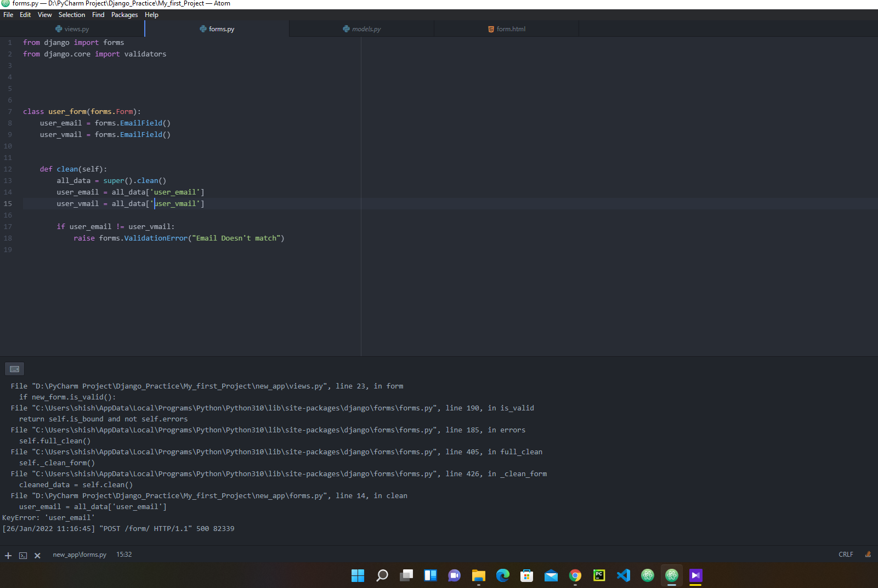Open the form.html tab
The image size is (878, 588).
(507, 29)
